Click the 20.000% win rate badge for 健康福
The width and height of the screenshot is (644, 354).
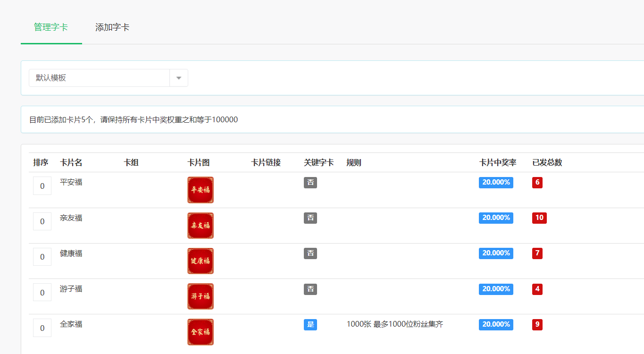(496, 253)
